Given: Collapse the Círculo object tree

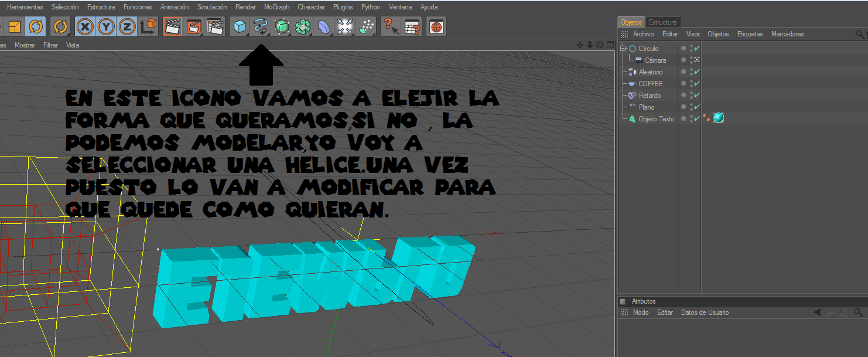Looking at the screenshot, I should (623, 49).
